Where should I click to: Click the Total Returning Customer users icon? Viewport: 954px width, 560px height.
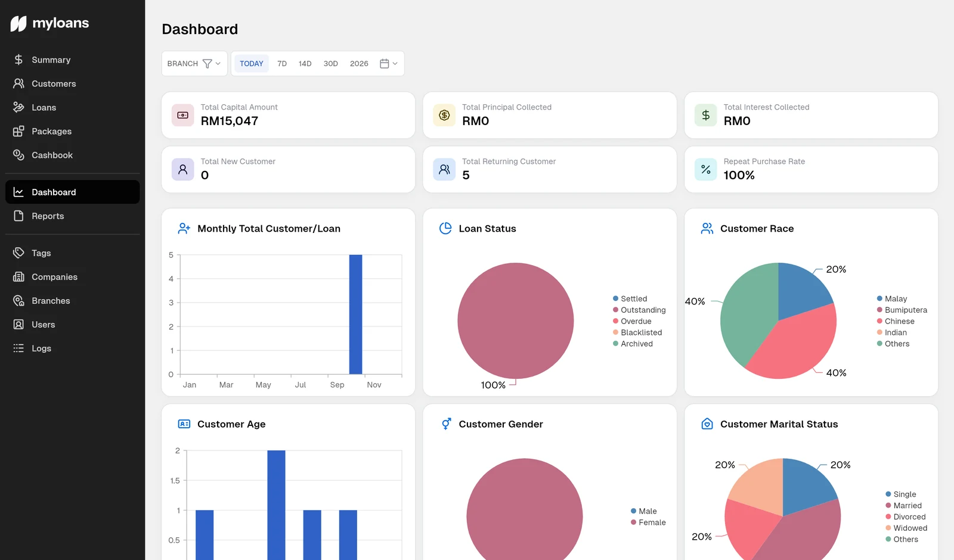[444, 169]
